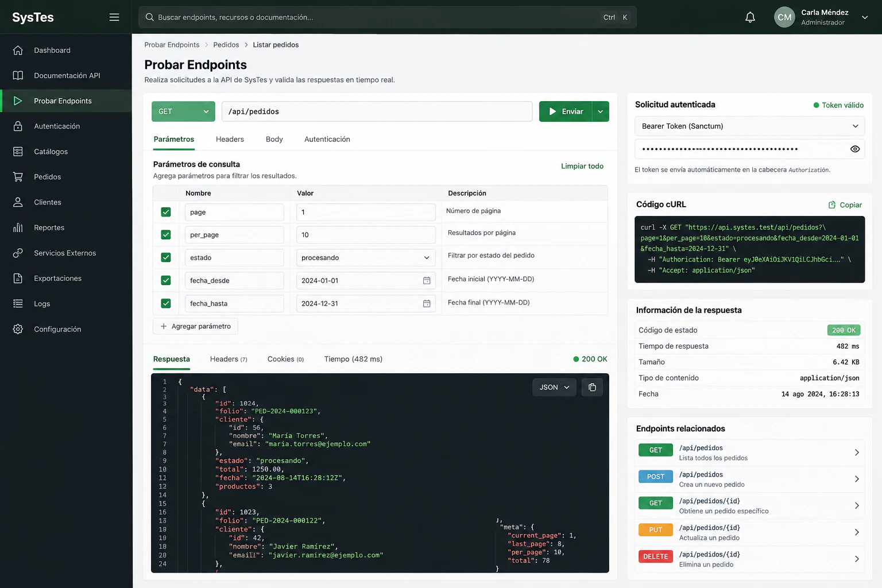This screenshot has height=588, width=882.
Task: Open the notifications bell
Action: click(x=750, y=17)
